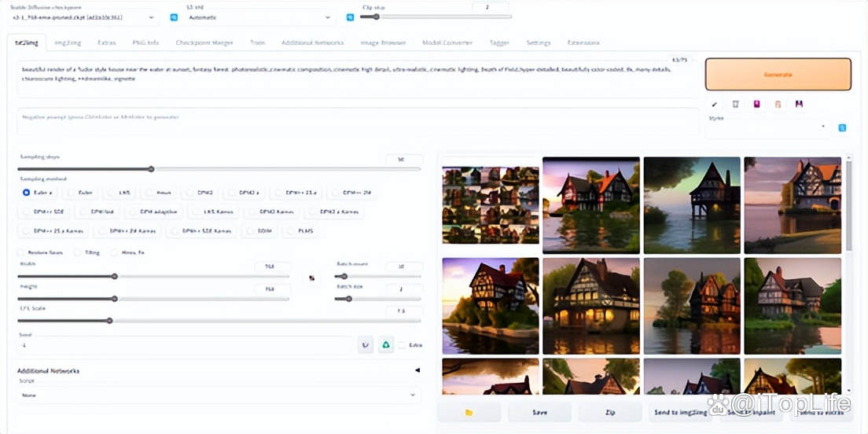868x434 pixels.
Task: Click the trash icon to clear the prompt
Action: click(735, 104)
